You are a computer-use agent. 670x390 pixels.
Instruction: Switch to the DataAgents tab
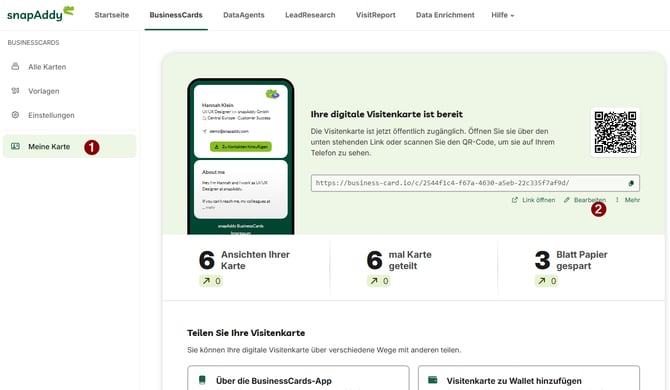click(244, 15)
